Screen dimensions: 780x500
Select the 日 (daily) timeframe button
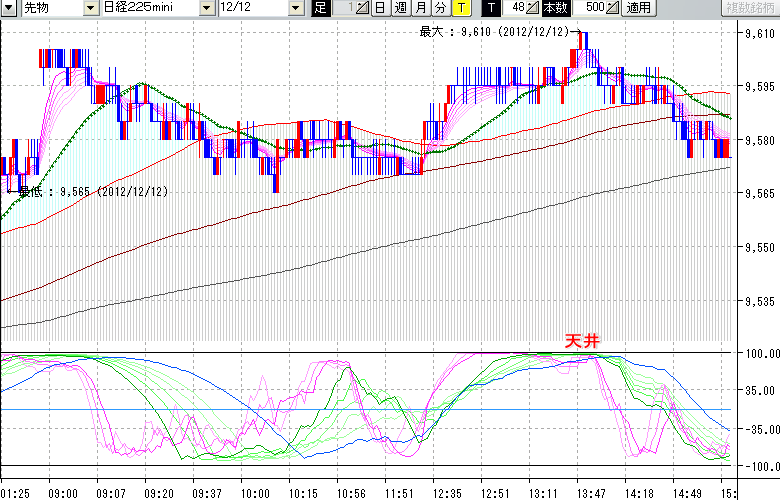(x=381, y=8)
